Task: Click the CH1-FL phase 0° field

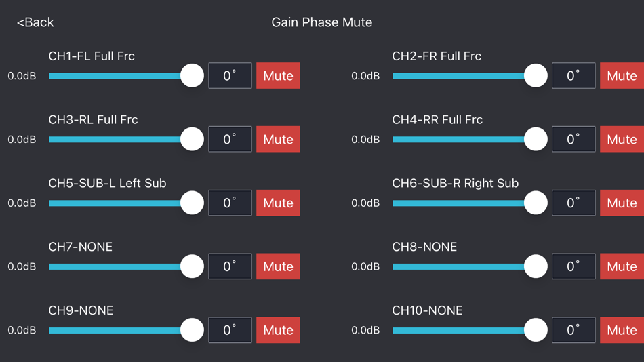Action: pyautogui.click(x=230, y=76)
